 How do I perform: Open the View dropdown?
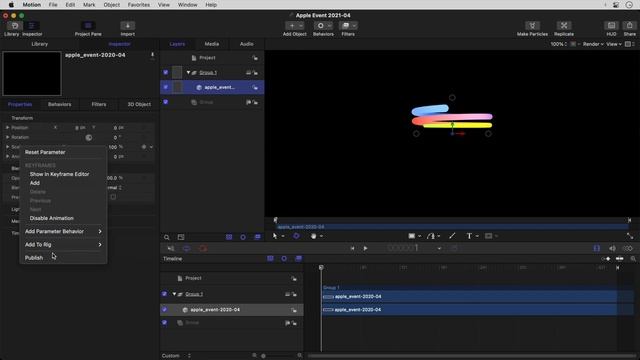click(x=613, y=44)
